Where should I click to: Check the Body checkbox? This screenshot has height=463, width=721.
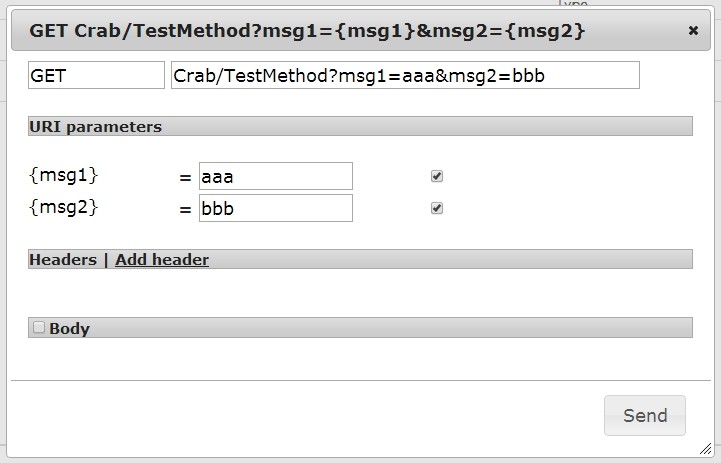click(x=39, y=327)
